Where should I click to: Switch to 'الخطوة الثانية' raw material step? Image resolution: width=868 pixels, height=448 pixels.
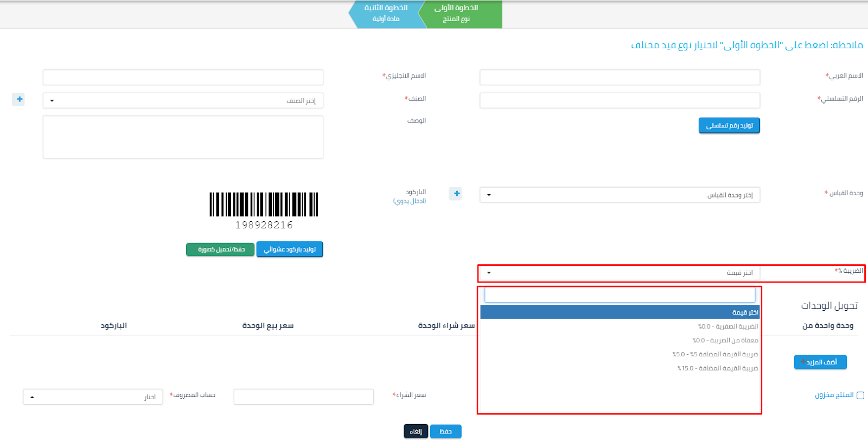click(386, 14)
